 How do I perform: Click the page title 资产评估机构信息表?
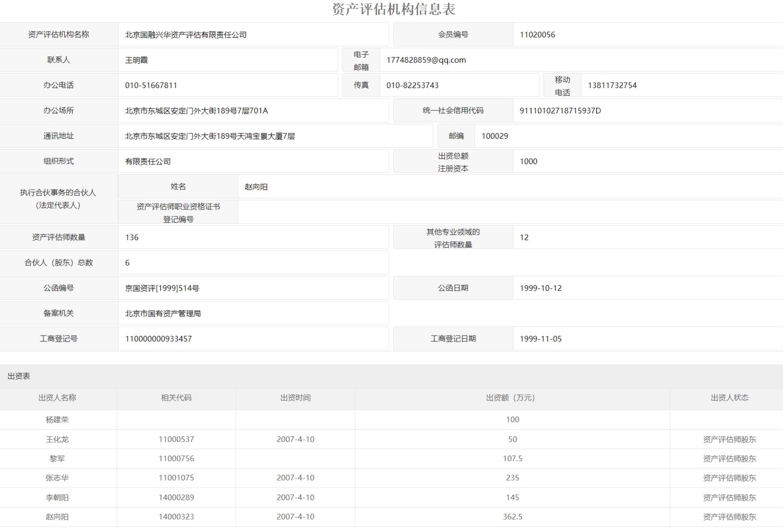click(394, 10)
